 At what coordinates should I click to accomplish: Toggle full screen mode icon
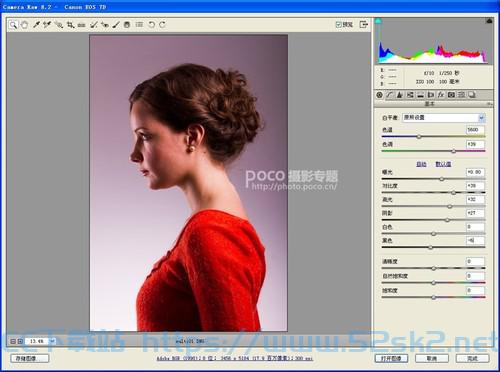pyautogui.click(x=363, y=24)
